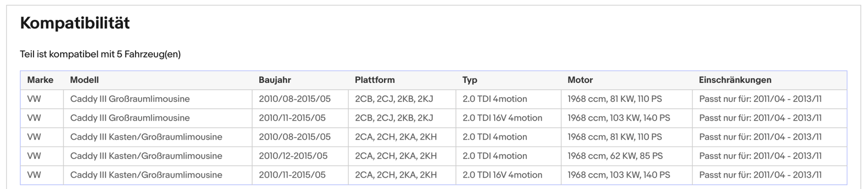
Task: Select the Plattform column header
Action: pos(375,80)
